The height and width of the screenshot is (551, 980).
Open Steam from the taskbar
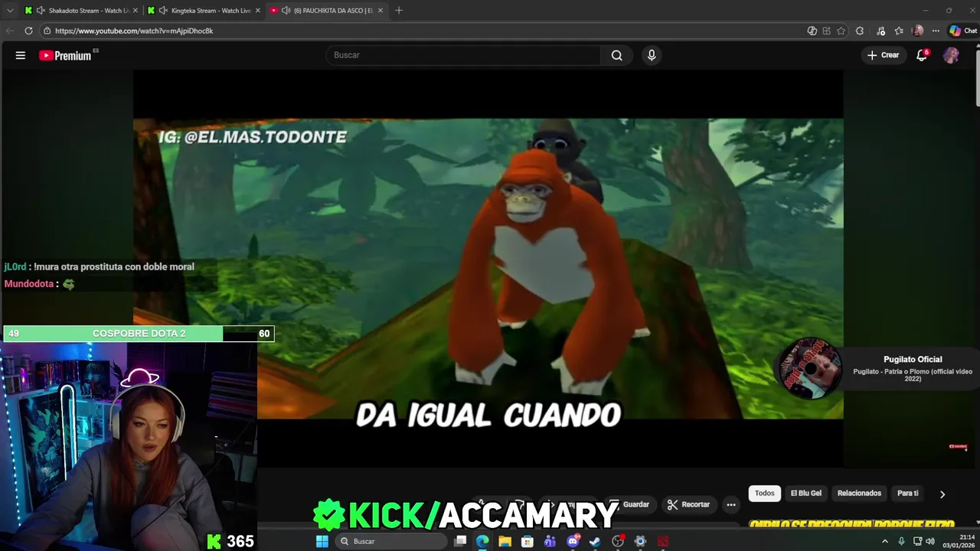point(595,541)
